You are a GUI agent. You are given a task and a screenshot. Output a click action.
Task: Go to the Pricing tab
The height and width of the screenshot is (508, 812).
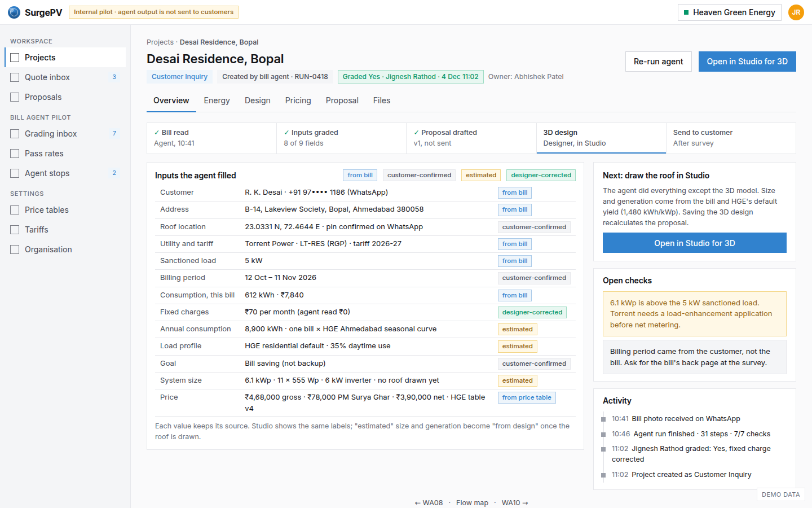(x=298, y=100)
